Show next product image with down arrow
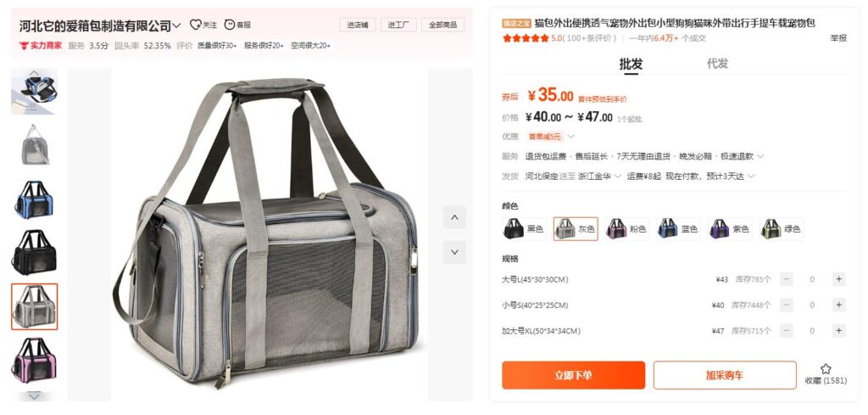Image resolution: width=868 pixels, height=415 pixels. pyautogui.click(x=454, y=252)
